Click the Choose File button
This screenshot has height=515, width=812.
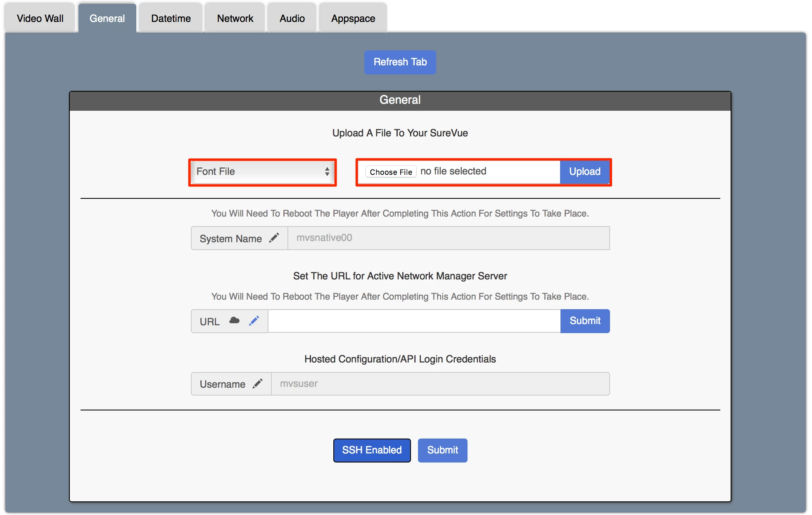point(391,172)
